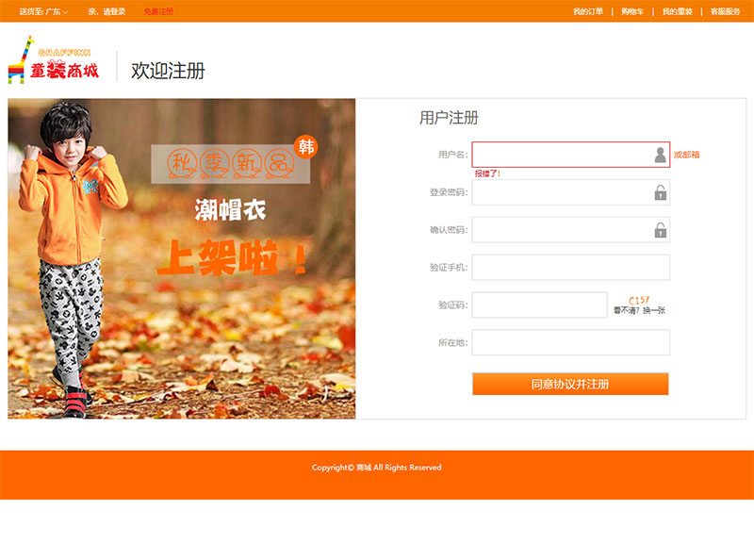The image size is (754, 560).
Task: Click the 童装商城 giraffe logo
Action: pos(53,61)
